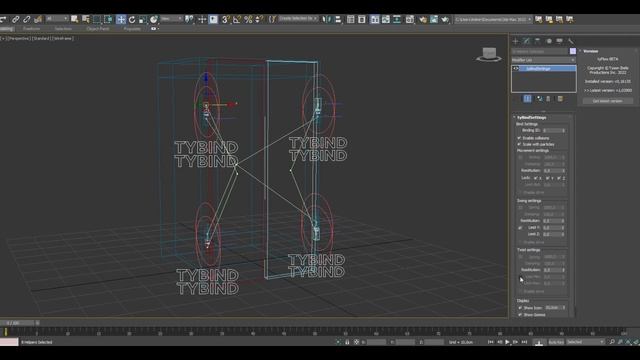Select the Link tool in toolbar
The height and width of the screenshot is (360, 640).
[x=16, y=19]
